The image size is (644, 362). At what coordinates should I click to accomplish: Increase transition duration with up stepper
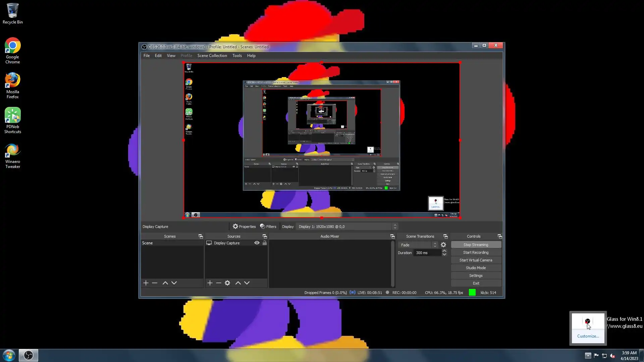(444, 251)
